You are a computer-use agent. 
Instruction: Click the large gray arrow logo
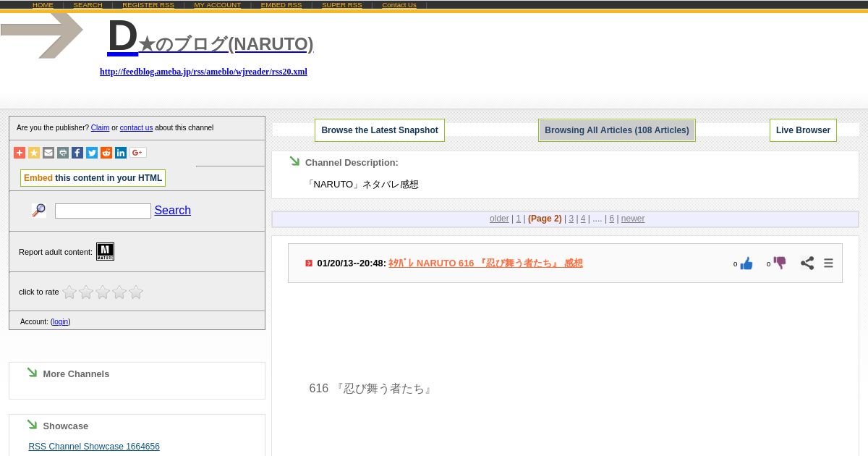(42, 35)
